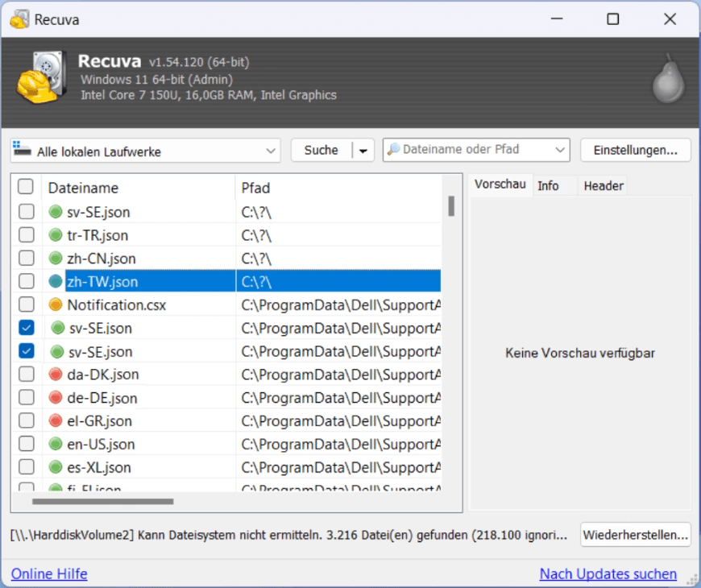This screenshot has width=701, height=588.
Task: Click the path cell of zh-TW.json
Action: tap(338, 281)
